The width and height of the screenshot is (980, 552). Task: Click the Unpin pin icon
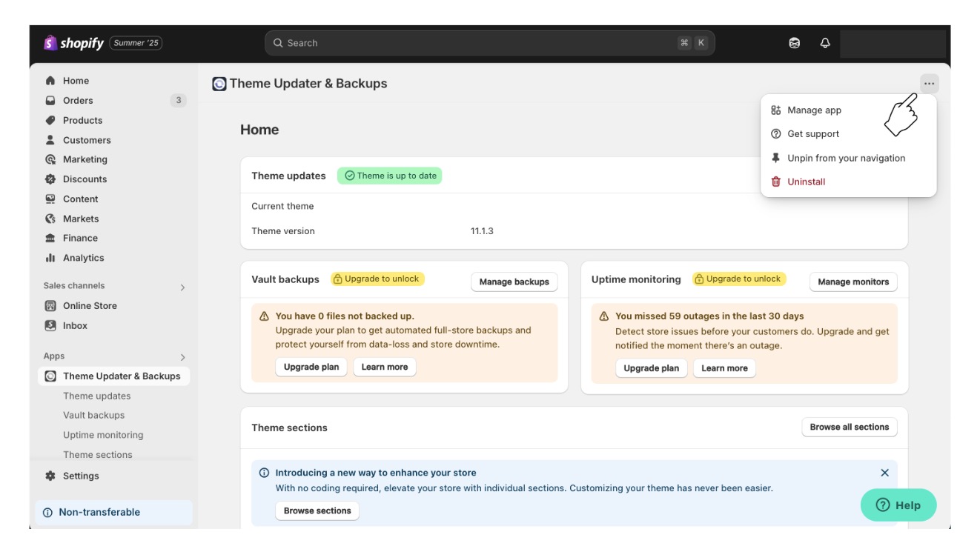point(776,158)
